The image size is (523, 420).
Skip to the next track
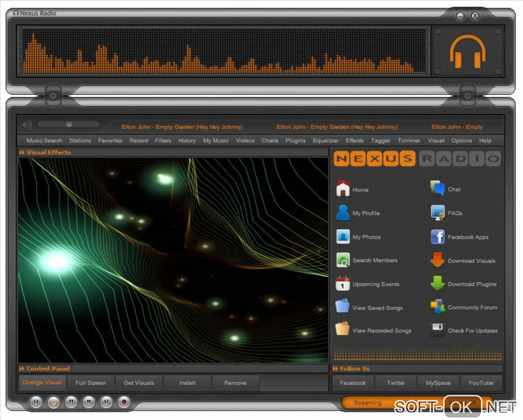106,402
